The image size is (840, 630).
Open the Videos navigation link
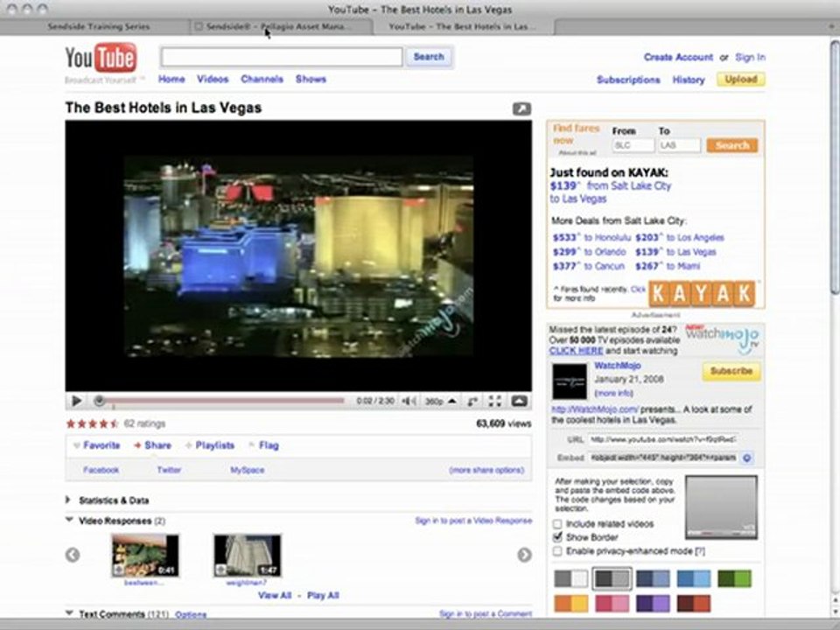click(x=213, y=80)
